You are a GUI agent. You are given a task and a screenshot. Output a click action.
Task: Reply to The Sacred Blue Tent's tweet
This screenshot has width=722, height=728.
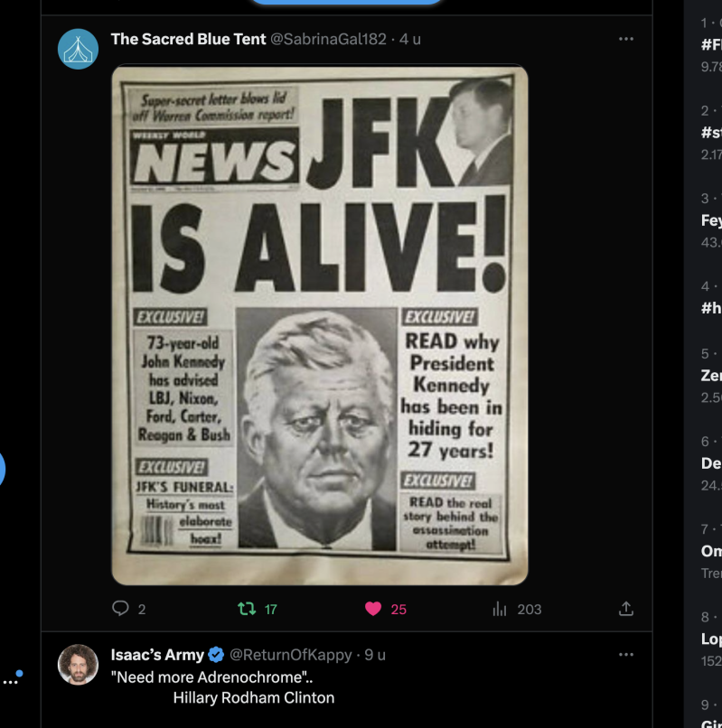point(121,609)
